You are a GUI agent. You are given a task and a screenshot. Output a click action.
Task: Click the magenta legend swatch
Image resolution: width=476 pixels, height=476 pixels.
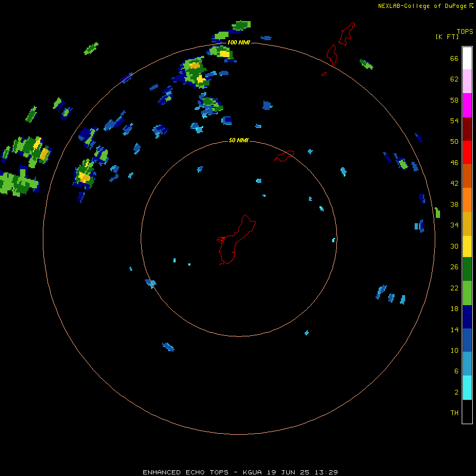(x=467, y=105)
